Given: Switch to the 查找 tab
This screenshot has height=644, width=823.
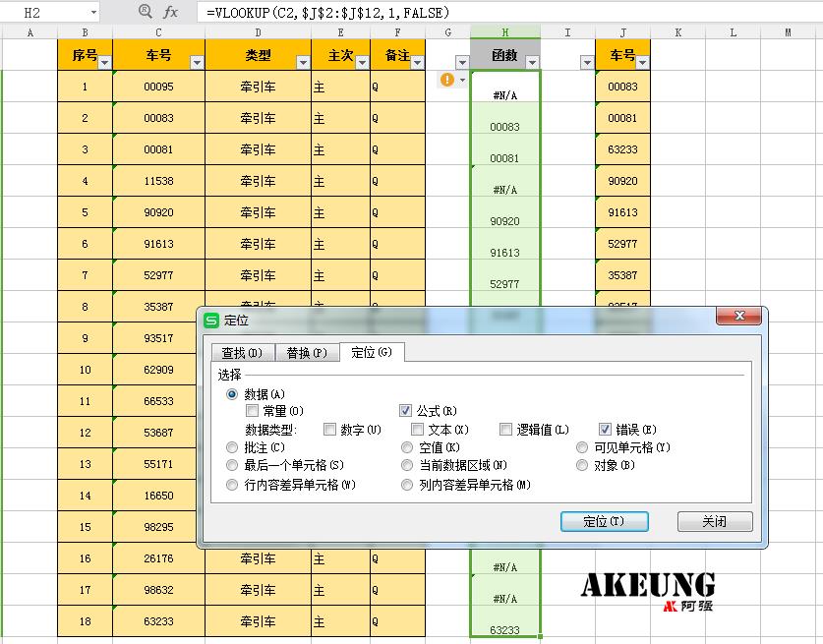Looking at the screenshot, I should click(x=241, y=352).
